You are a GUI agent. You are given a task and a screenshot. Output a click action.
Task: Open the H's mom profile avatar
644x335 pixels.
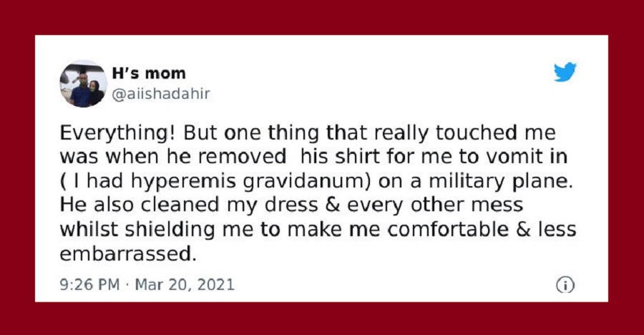tap(84, 84)
